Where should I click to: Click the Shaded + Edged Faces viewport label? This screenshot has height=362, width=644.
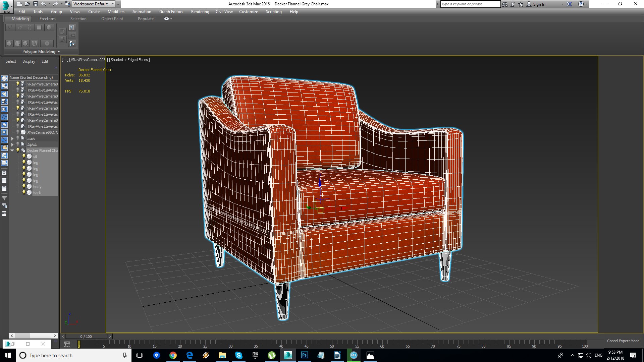click(129, 60)
